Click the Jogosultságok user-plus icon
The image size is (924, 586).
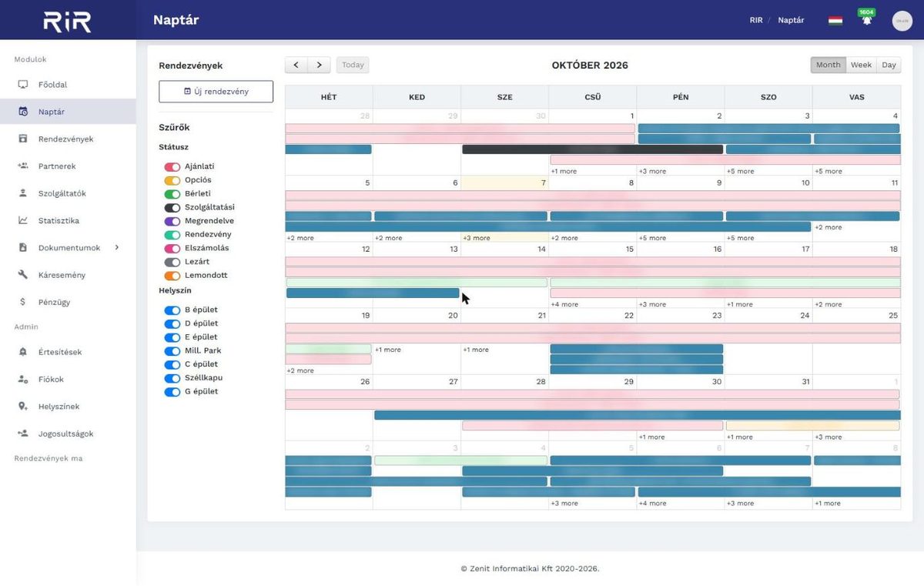[23, 434]
